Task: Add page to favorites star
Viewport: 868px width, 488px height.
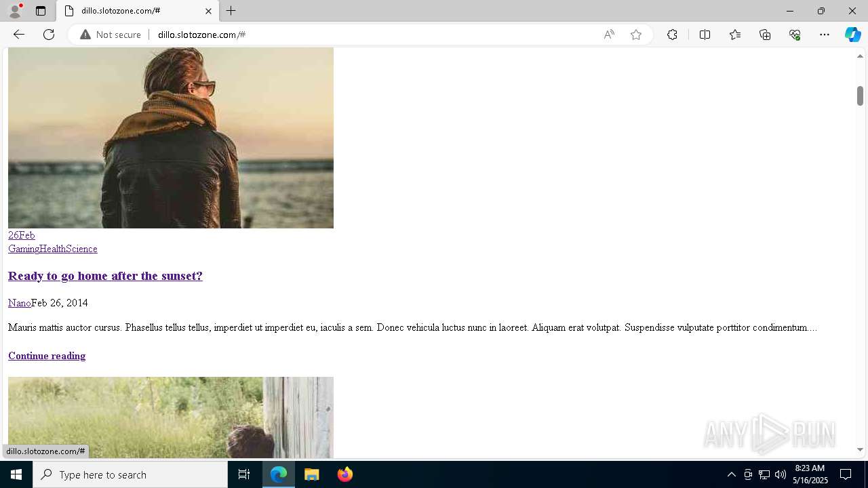Action: coord(636,35)
